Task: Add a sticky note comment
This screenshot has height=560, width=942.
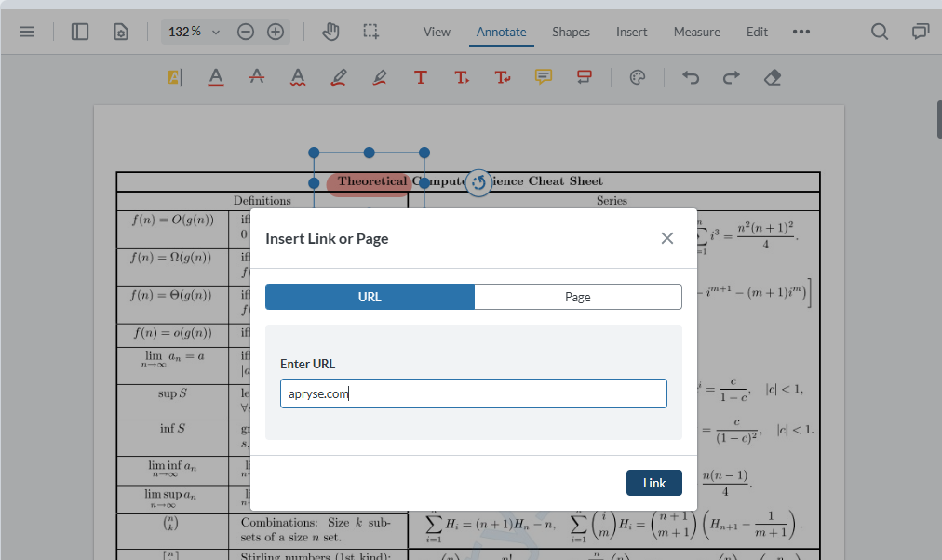Action: 544,77
